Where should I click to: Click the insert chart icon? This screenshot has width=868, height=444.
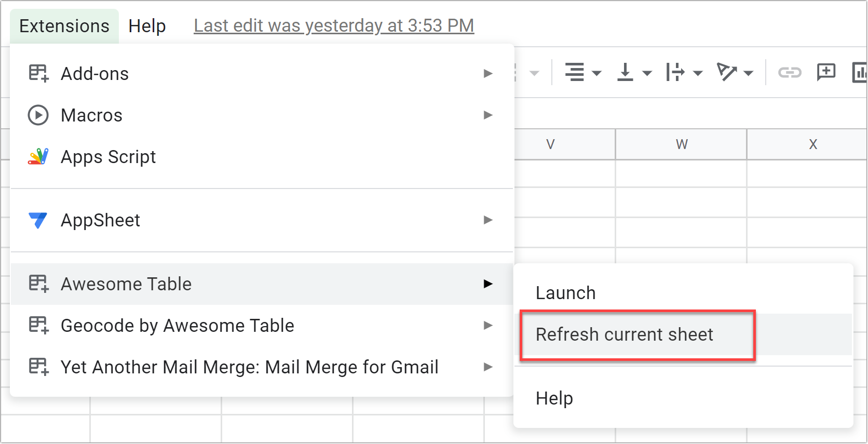(x=860, y=72)
